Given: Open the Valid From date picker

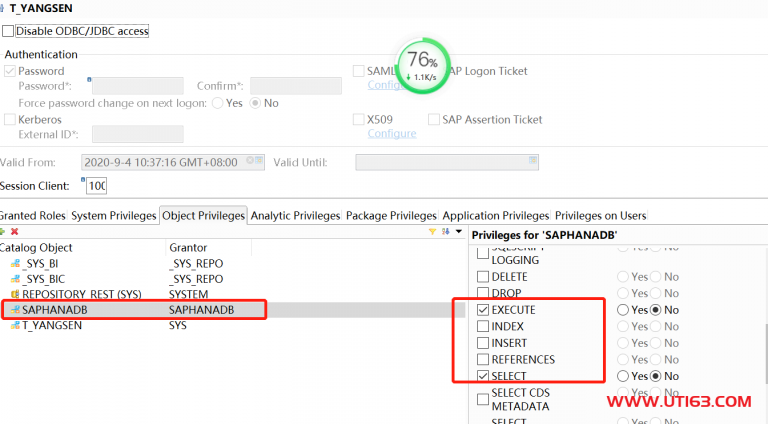Looking at the screenshot, I should point(260,161).
